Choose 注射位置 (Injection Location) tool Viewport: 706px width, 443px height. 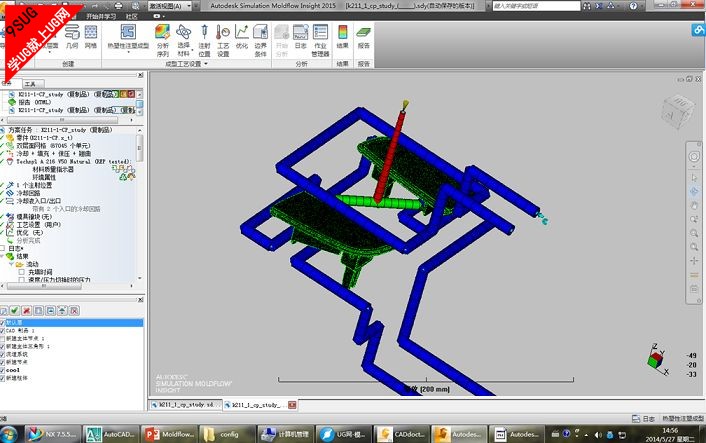click(204, 40)
